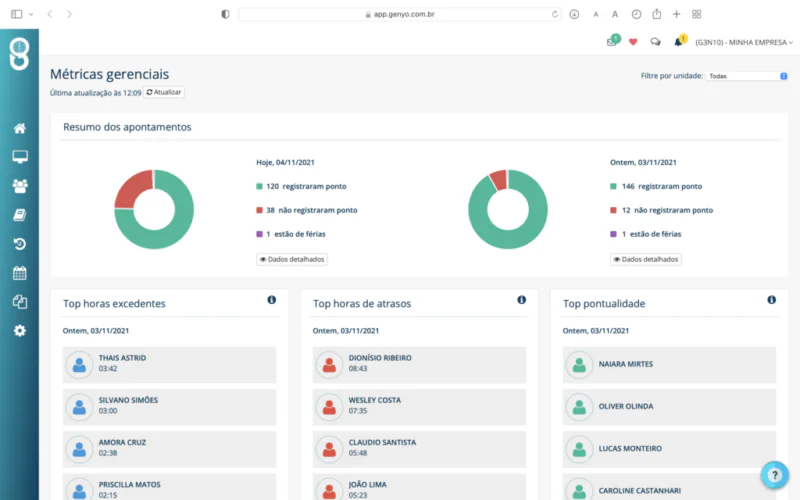Screen dimensions: 800x500
Task: Click the red heart icon
Action: tap(633, 42)
